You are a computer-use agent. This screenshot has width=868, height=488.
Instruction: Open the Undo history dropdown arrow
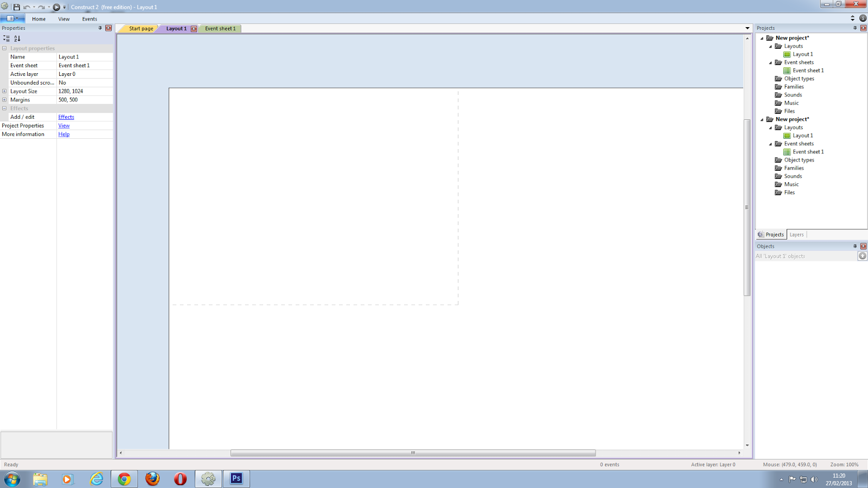tap(34, 7)
